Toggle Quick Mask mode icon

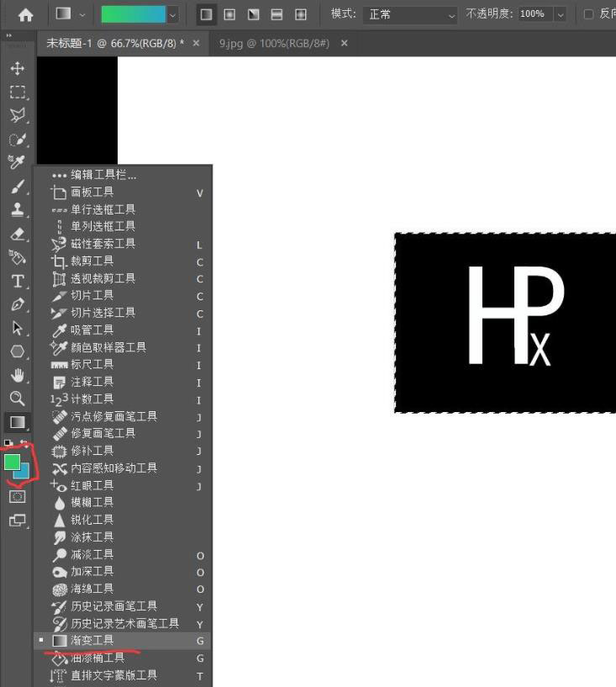pos(17,496)
